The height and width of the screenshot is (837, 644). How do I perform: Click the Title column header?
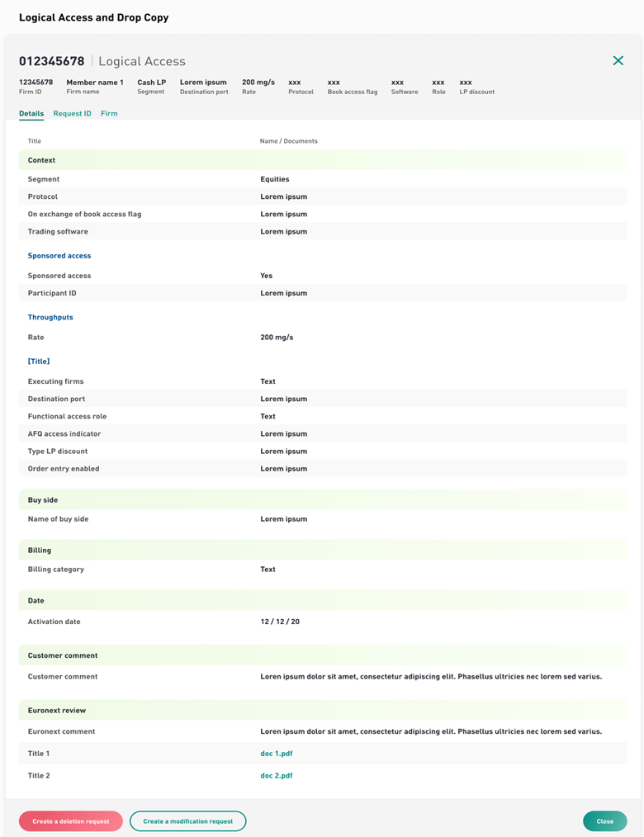[x=34, y=141]
